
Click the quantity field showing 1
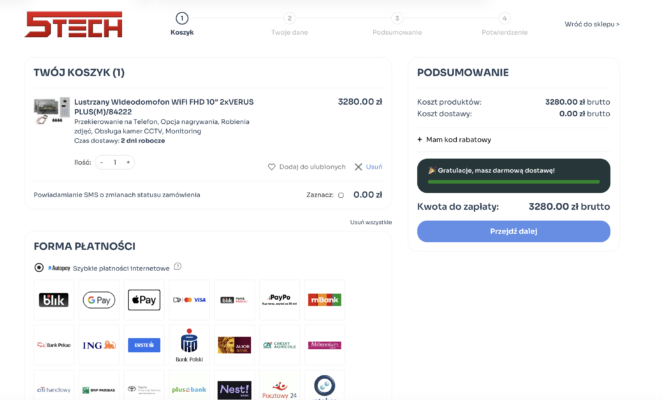115,162
